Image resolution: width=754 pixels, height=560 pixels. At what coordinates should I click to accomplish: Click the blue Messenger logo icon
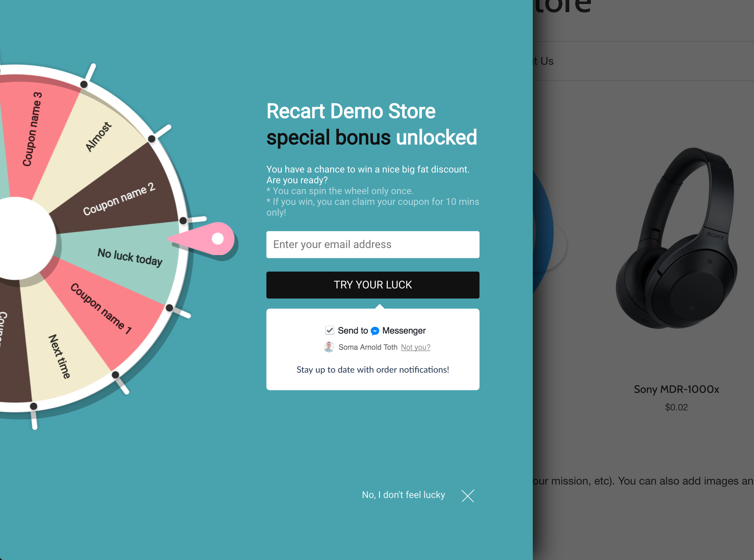pyautogui.click(x=375, y=331)
